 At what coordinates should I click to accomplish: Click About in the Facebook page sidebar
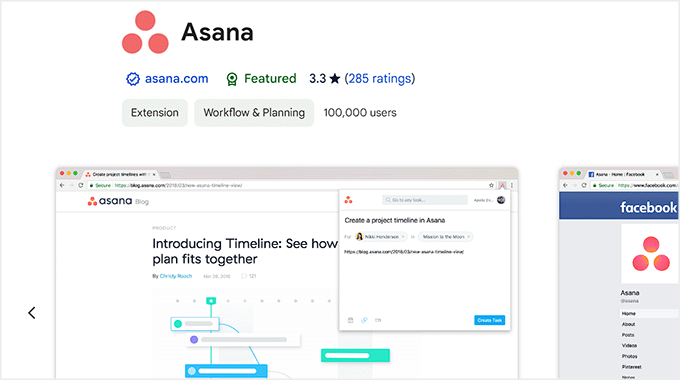coord(628,324)
